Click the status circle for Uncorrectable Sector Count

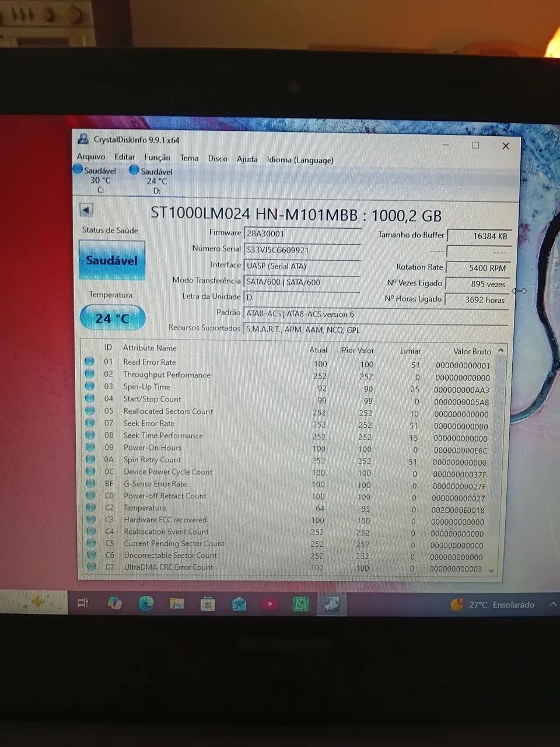tap(92, 555)
